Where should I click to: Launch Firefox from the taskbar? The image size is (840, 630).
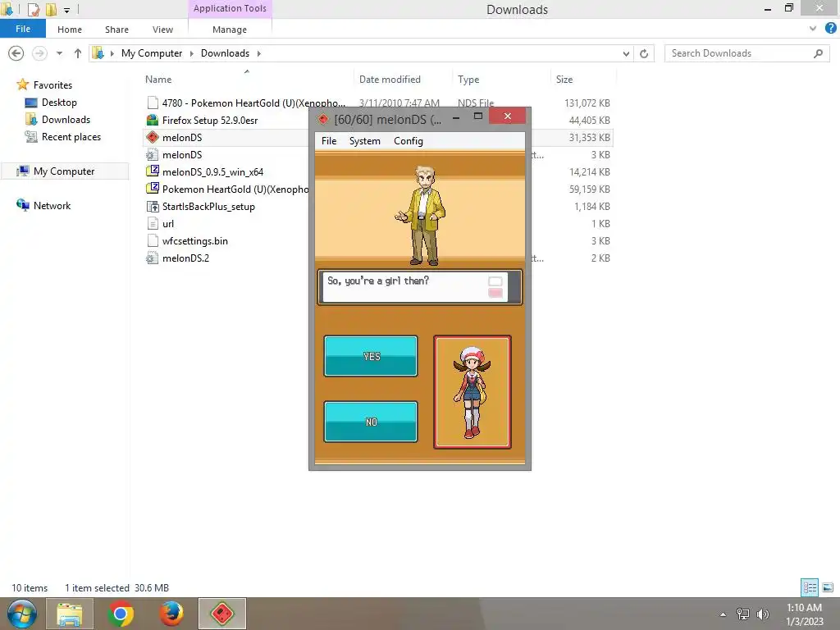click(171, 614)
